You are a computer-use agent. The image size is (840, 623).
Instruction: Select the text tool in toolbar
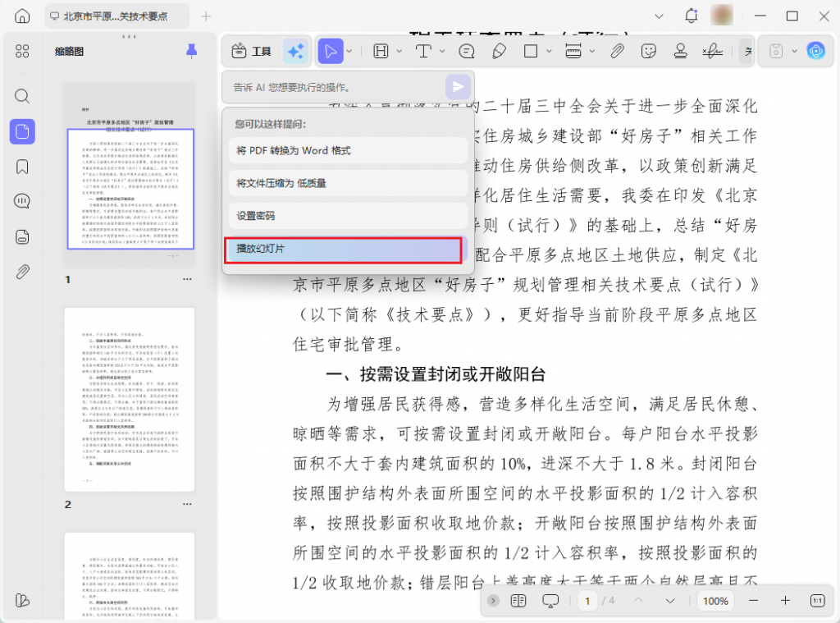pos(422,51)
